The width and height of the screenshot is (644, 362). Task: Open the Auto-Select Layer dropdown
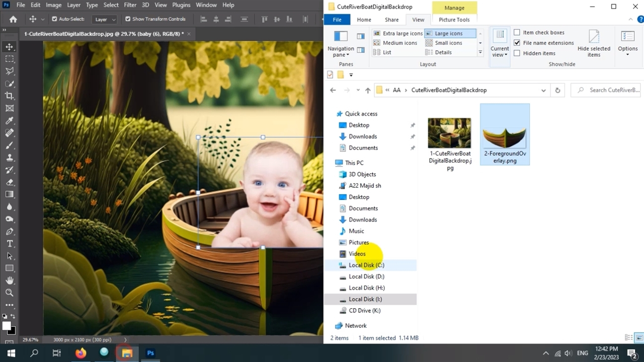(x=105, y=20)
